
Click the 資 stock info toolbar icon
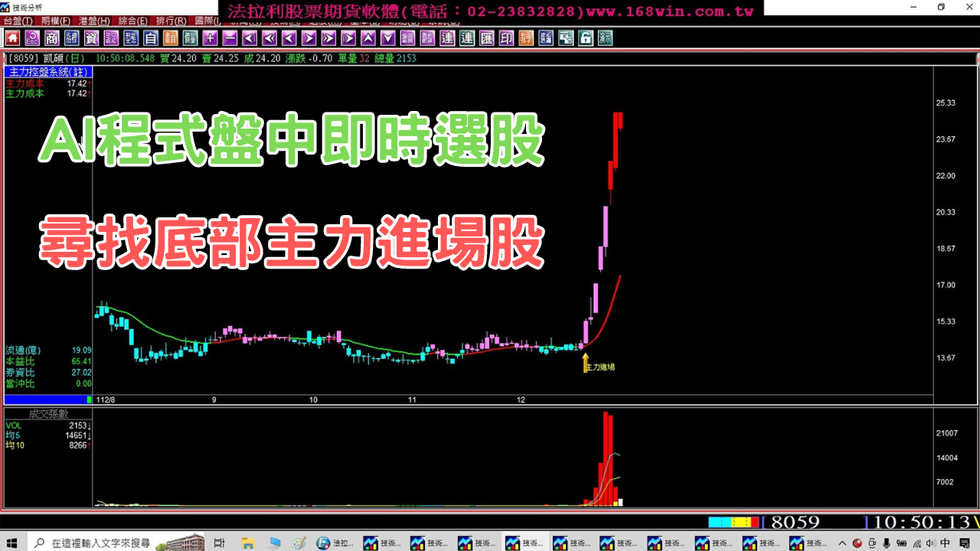click(x=89, y=37)
